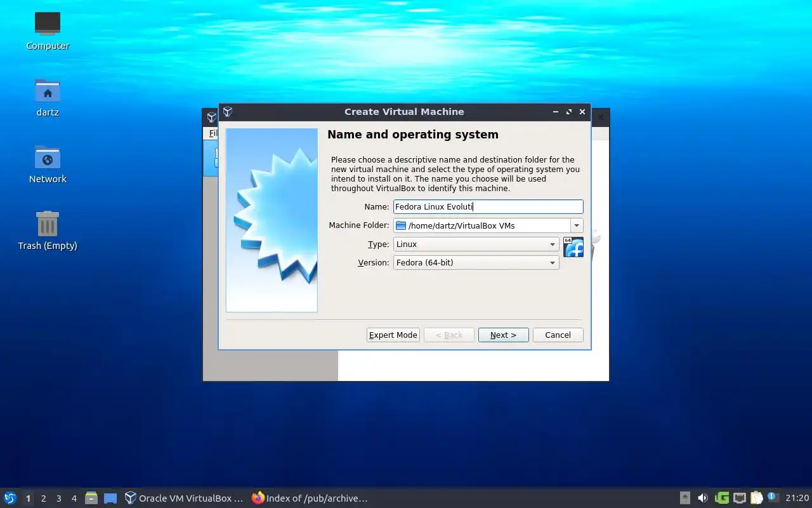Activate the Oracle VM VirtualBox taskbar entry

pos(184,498)
